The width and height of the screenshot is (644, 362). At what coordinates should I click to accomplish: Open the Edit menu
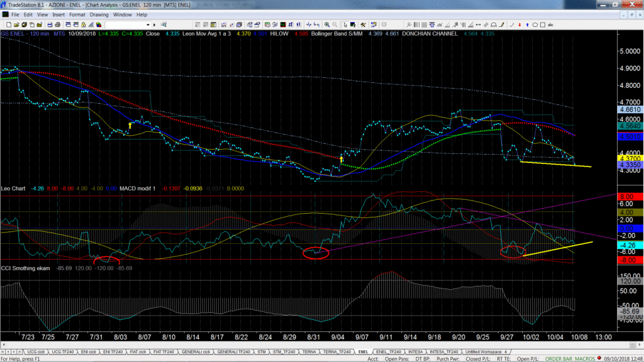(x=28, y=15)
